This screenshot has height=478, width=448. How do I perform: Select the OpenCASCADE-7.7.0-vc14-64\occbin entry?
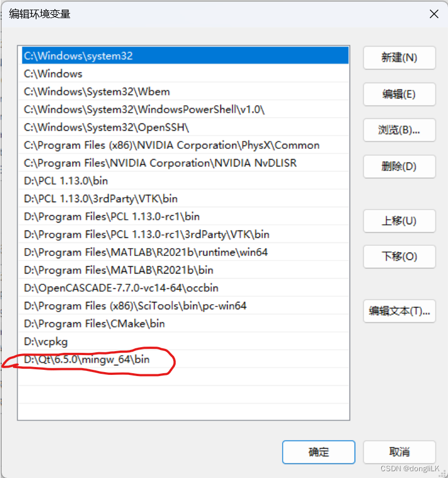(x=184, y=288)
